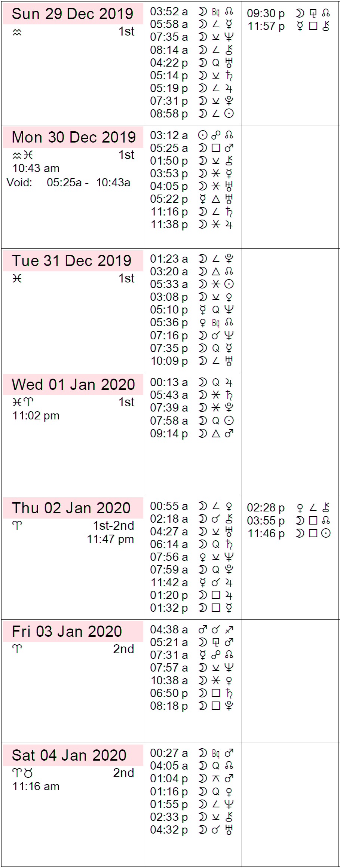340x868 pixels.
Task: Click the Venus glyph in the 02:28 p row
Action: coord(300,508)
